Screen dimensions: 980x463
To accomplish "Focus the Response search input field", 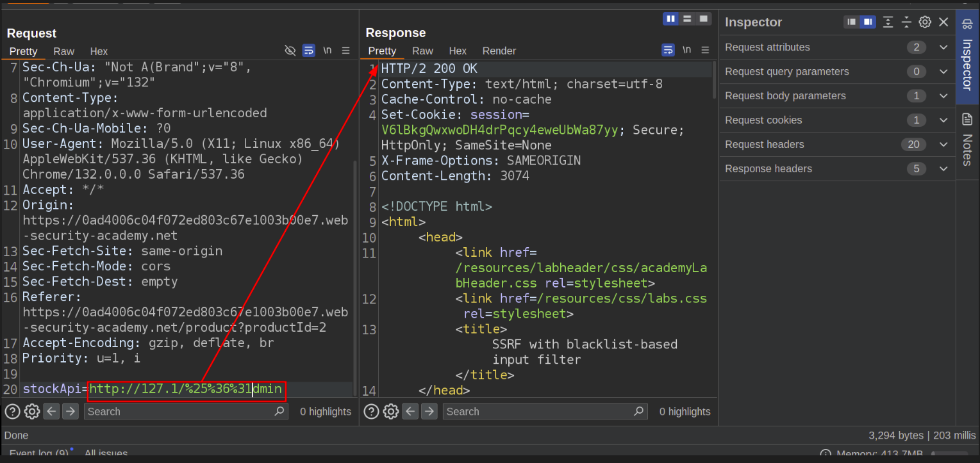I will point(545,411).
